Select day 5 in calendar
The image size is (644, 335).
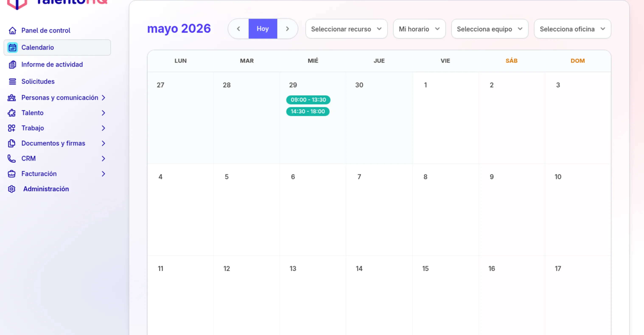227,177
